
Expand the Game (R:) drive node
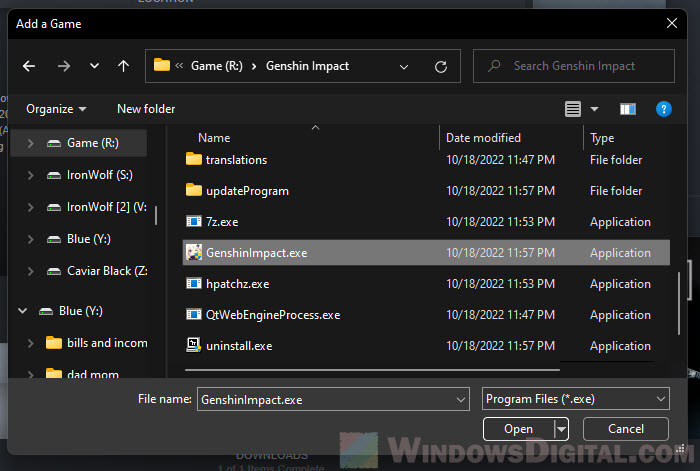30,143
